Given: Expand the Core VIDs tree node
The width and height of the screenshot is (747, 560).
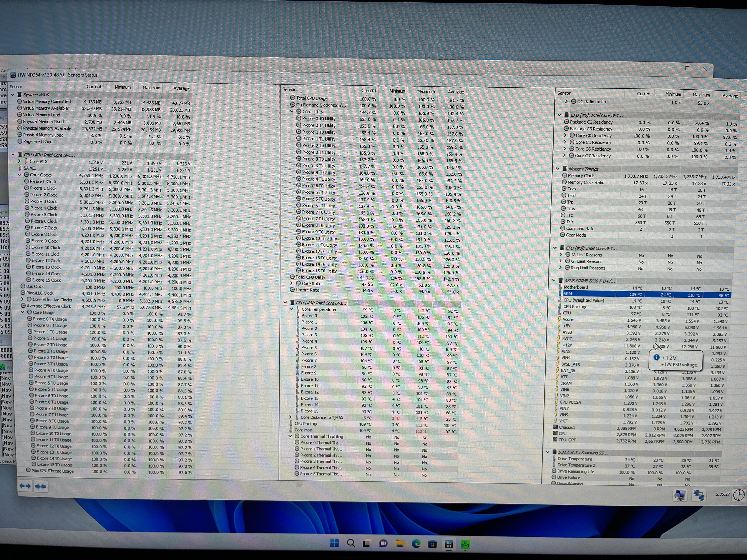Looking at the screenshot, I should [20, 161].
